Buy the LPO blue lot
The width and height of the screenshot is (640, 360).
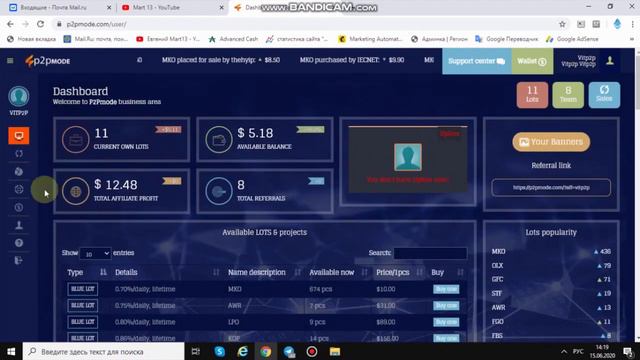[446, 322]
